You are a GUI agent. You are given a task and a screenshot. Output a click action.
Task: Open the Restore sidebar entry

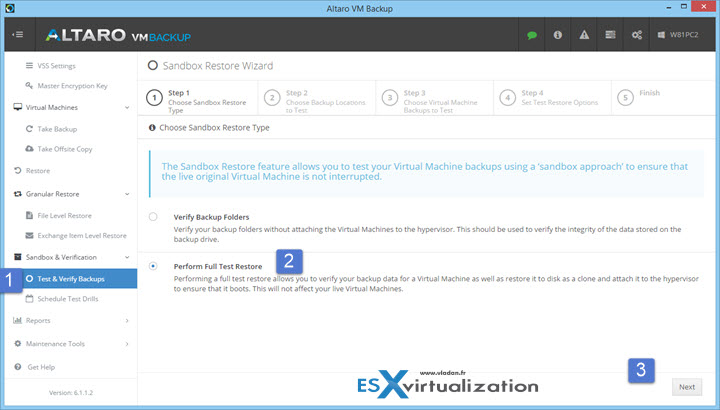click(x=38, y=170)
